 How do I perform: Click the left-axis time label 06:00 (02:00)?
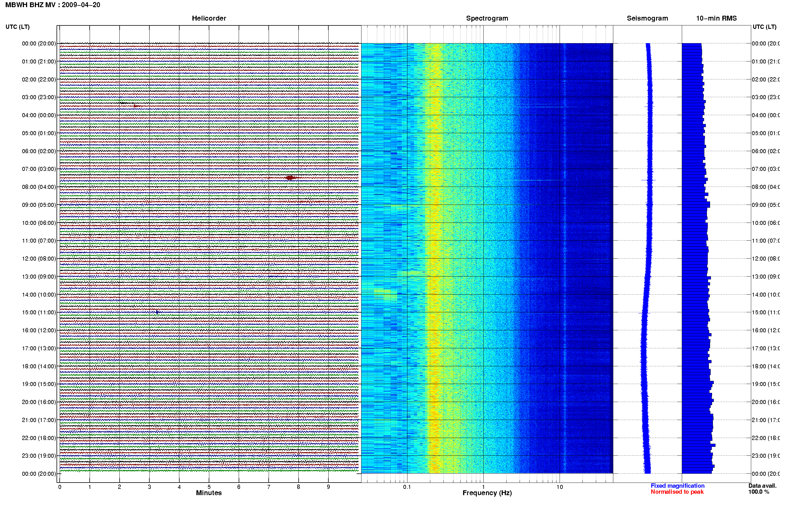pos(39,151)
